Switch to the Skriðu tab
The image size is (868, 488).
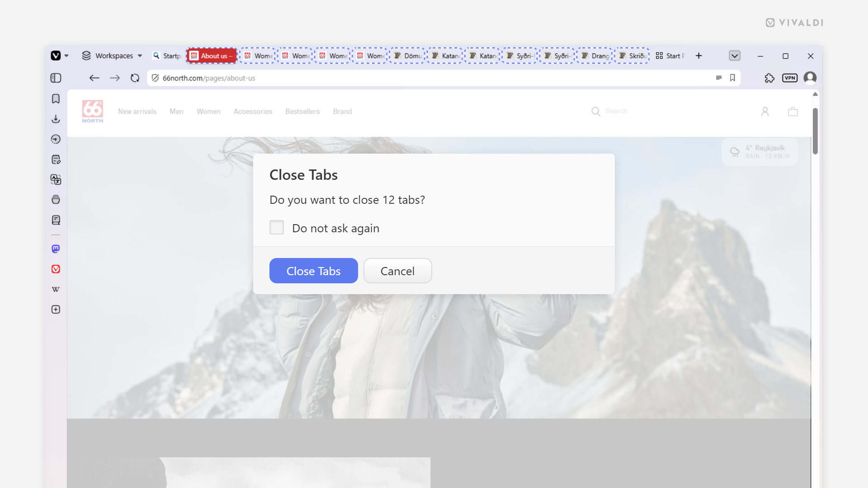632,56
